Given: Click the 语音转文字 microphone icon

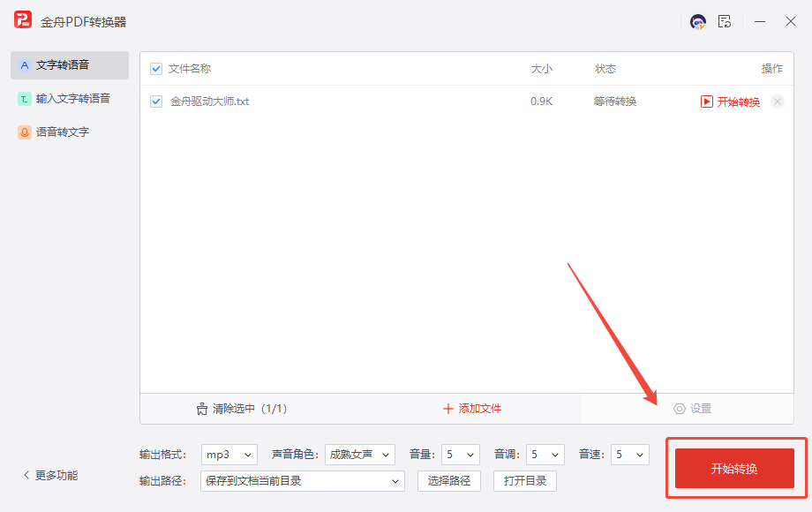Looking at the screenshot, I should pyautogui.click(x=25, y=132).
